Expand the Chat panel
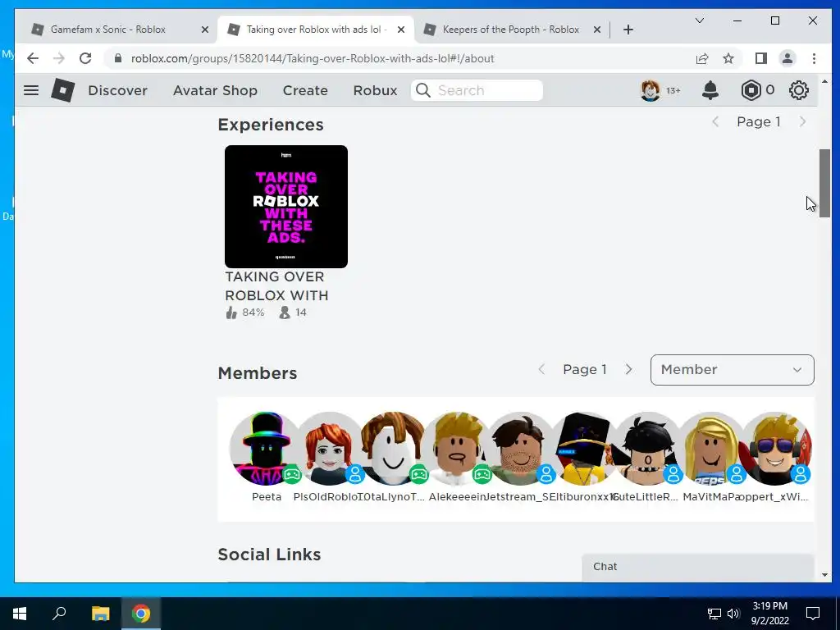This screenshot has width=840, height=630. [697, 567]
